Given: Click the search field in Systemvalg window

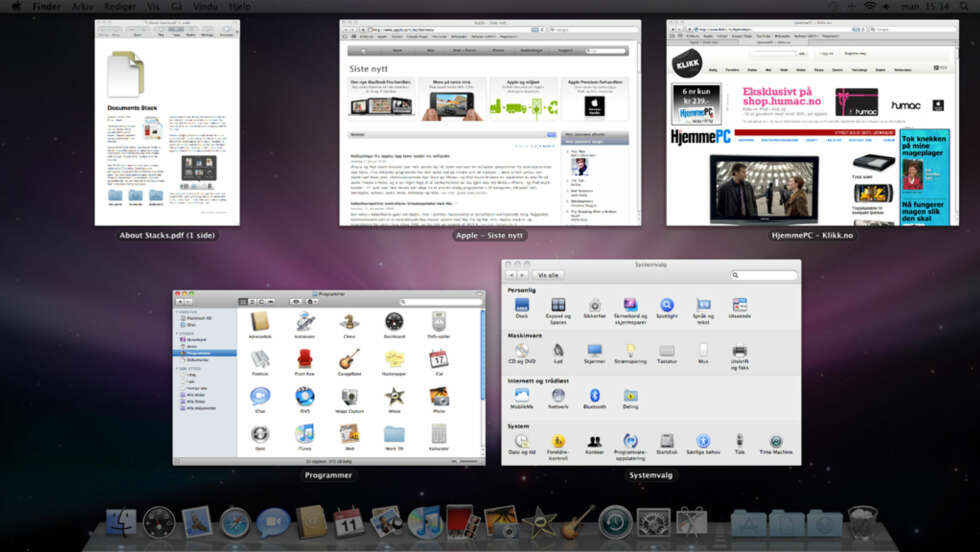Looking at the screenshot, I should click(x=763, y=275).
